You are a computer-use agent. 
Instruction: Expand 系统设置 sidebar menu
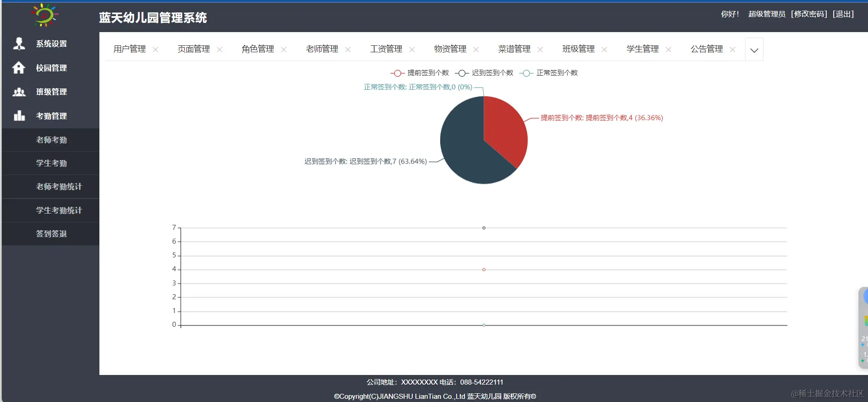tap(50, 44)
